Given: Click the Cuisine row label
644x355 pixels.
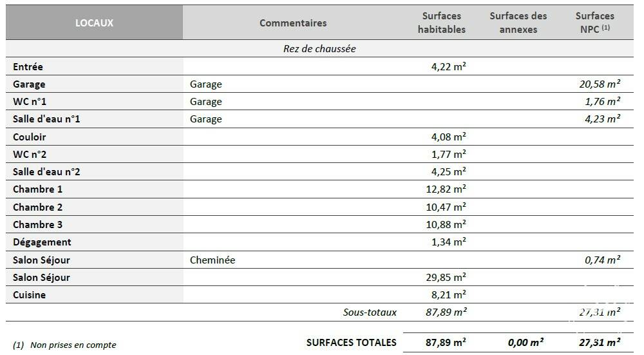Looking at the screenshot, I should pyautogui.click(x=29, y=295).
